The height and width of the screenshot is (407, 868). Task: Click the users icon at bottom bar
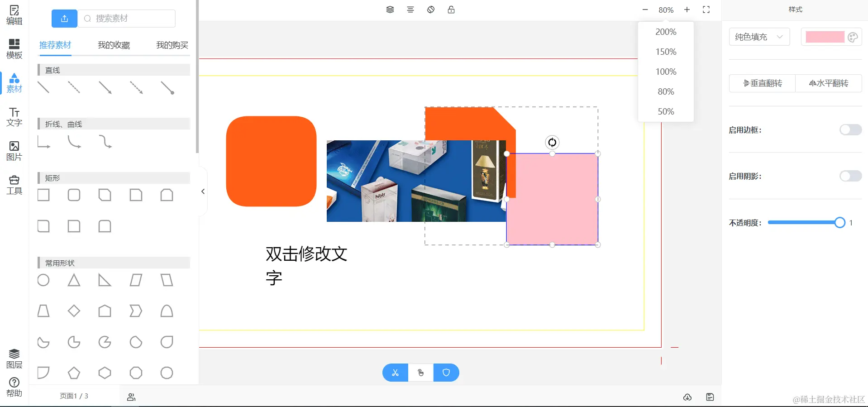(131, 397)
